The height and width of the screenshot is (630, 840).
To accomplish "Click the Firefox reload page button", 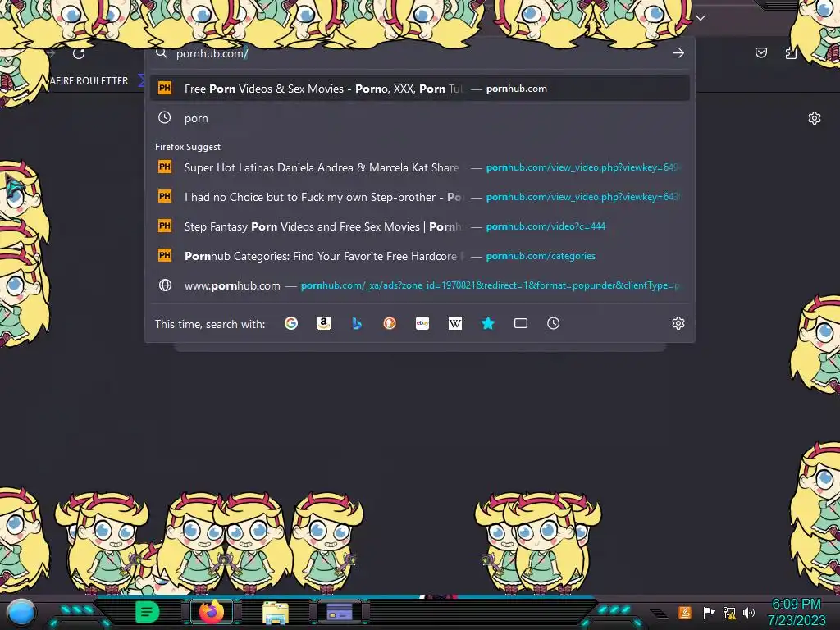I will 79,53.
